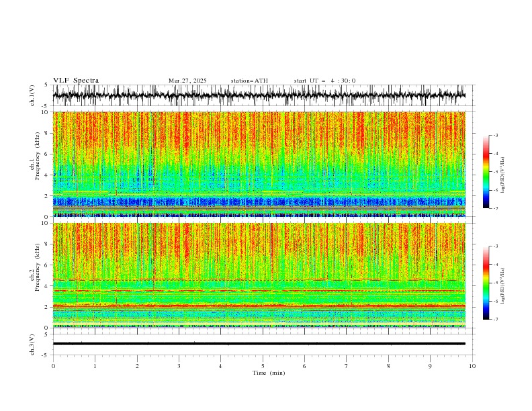
Task: Click the "10" tick on the time axis
Action: (x=472, y=366)
